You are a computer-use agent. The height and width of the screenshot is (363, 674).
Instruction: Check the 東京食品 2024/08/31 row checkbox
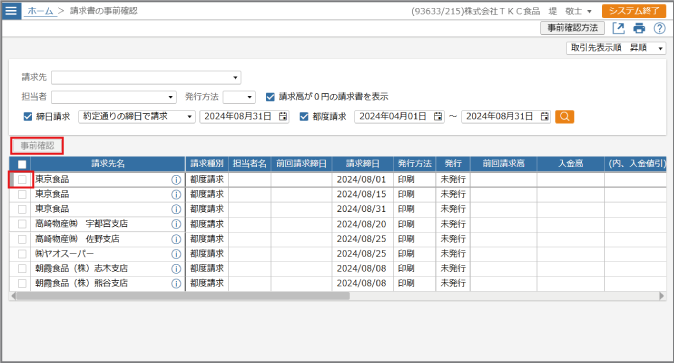click(x=22, y=209)
